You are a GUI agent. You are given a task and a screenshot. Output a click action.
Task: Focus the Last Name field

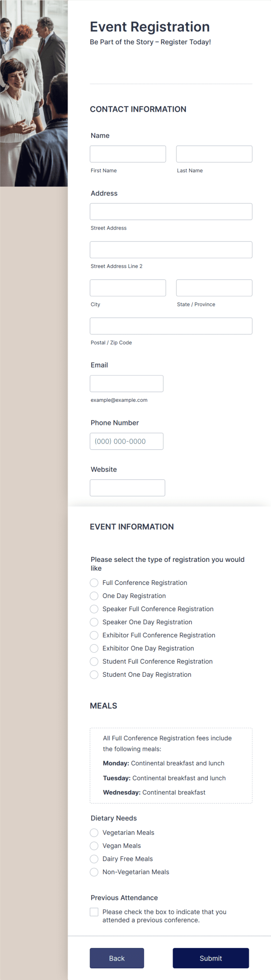(x=214, y=154)
